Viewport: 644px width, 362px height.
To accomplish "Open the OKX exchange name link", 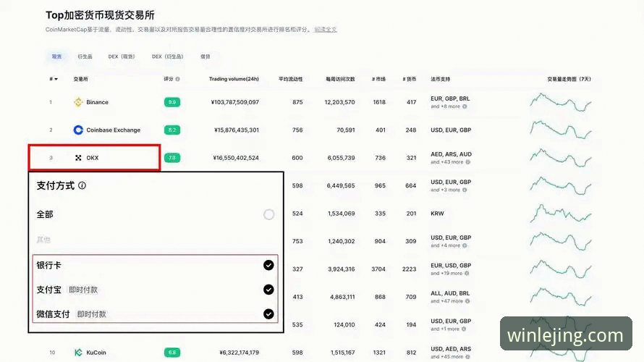I will coord(93,158).
